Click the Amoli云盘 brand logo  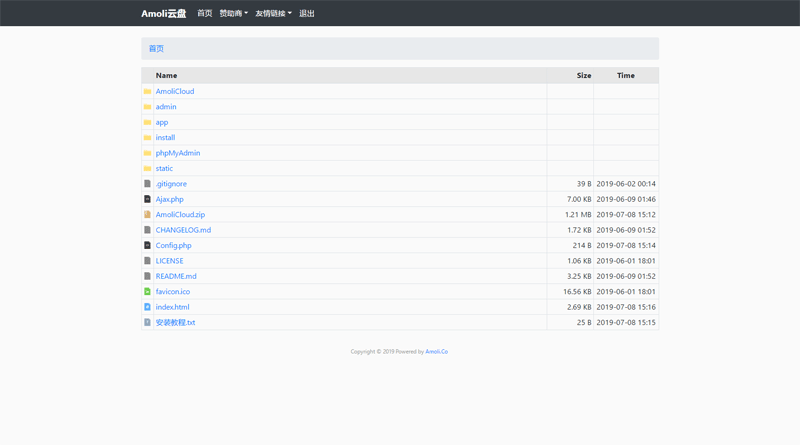tap(163, 13)
